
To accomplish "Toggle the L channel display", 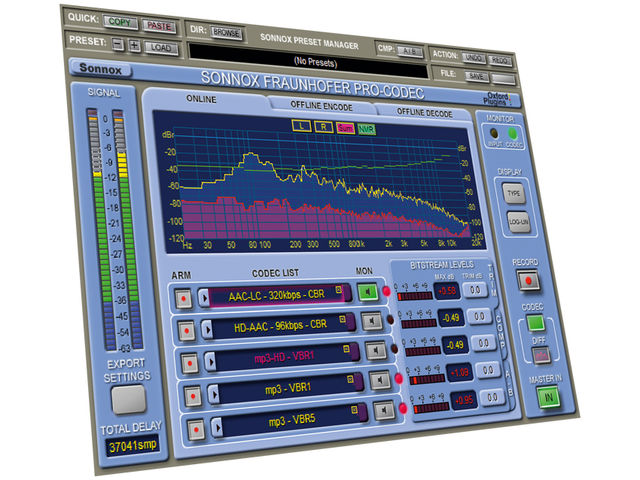I will [302, 126].
